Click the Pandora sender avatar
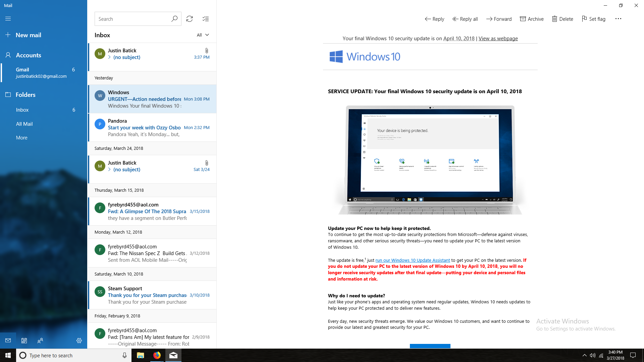Screen dimensions: 644x362 point(100,124)
